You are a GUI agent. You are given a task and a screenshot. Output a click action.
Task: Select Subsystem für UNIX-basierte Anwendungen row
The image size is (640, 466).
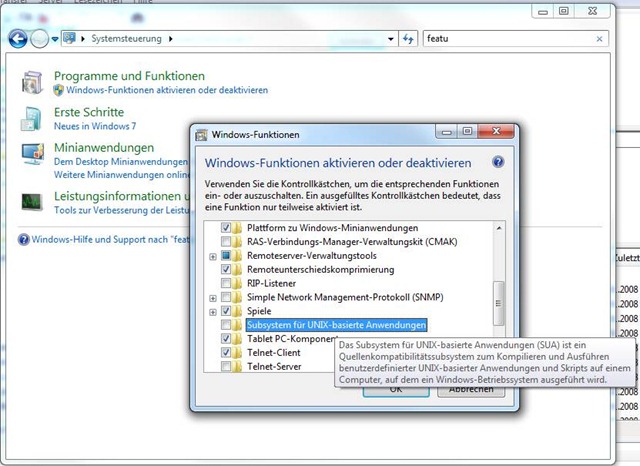tap(336, 325)
